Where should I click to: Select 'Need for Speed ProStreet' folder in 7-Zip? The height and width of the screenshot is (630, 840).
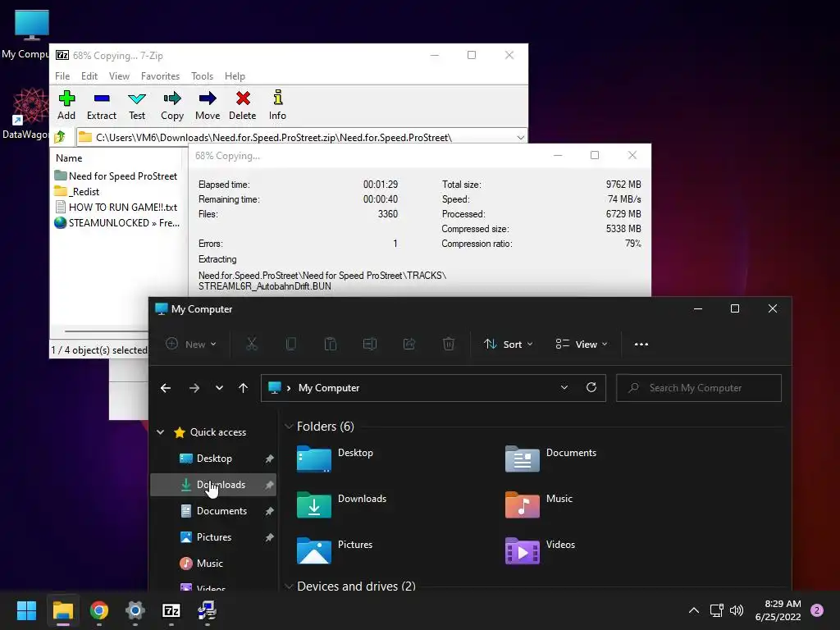(x=116, y=176)
